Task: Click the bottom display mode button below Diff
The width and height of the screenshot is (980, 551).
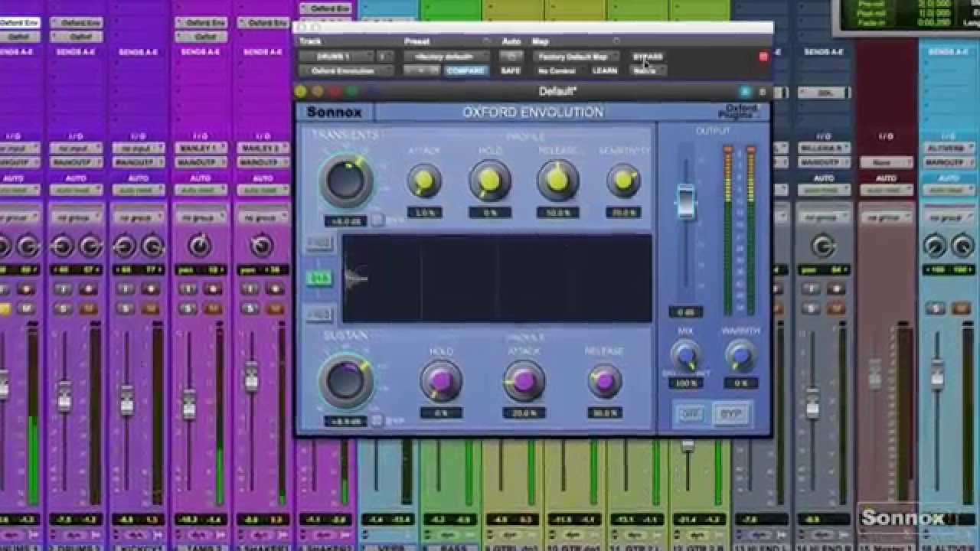Action: pyautogui.click(x=319, y=314)
